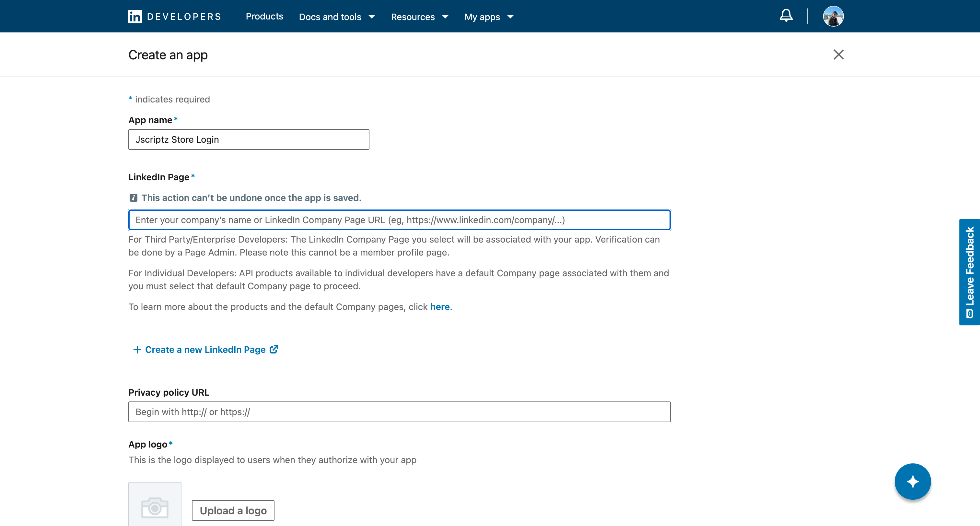Screen dimensions: 980x526
Task: Click the external link icon next to Create page
Action: click(274, 349)
